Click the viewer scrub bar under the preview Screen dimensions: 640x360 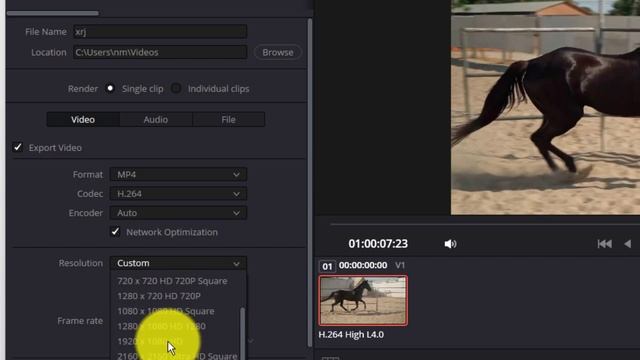click(485, 224)
